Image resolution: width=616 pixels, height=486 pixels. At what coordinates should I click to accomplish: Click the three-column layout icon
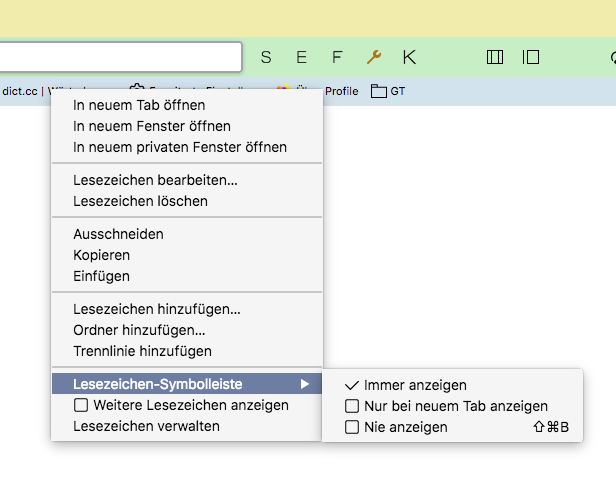494,57
